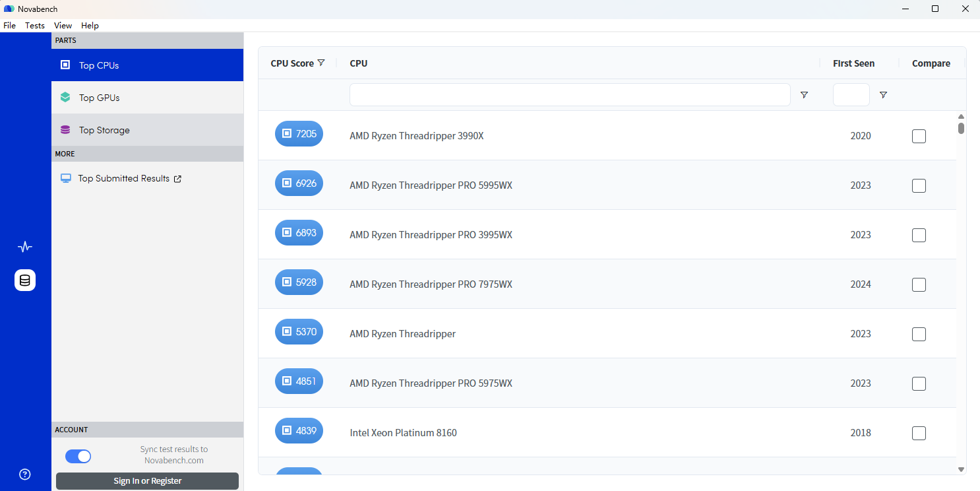The width and height of the screenshot is (980, 491).
Task: Minimize the Novabench window
Action: (905, 9)
